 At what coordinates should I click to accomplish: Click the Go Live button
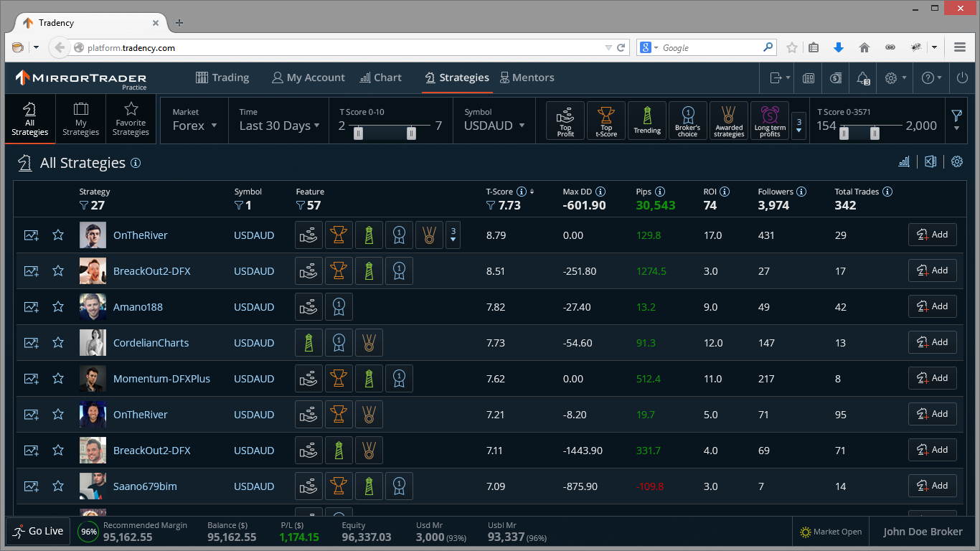(38, 532)
